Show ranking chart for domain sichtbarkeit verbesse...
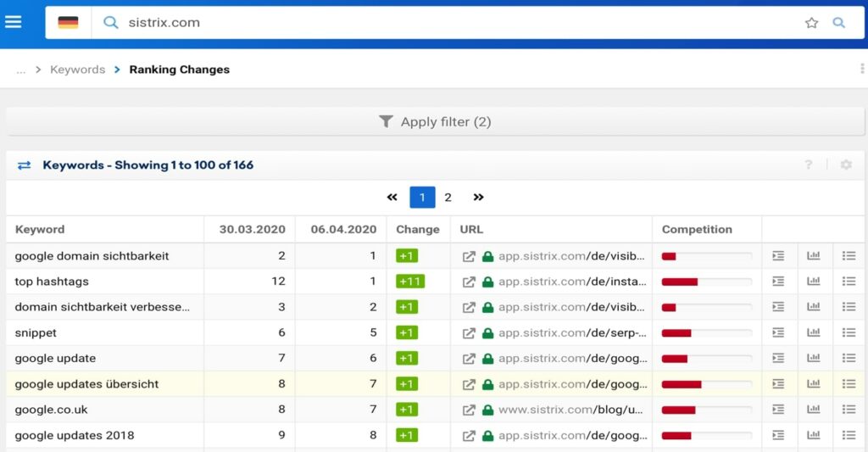 [x=813, y=306]
